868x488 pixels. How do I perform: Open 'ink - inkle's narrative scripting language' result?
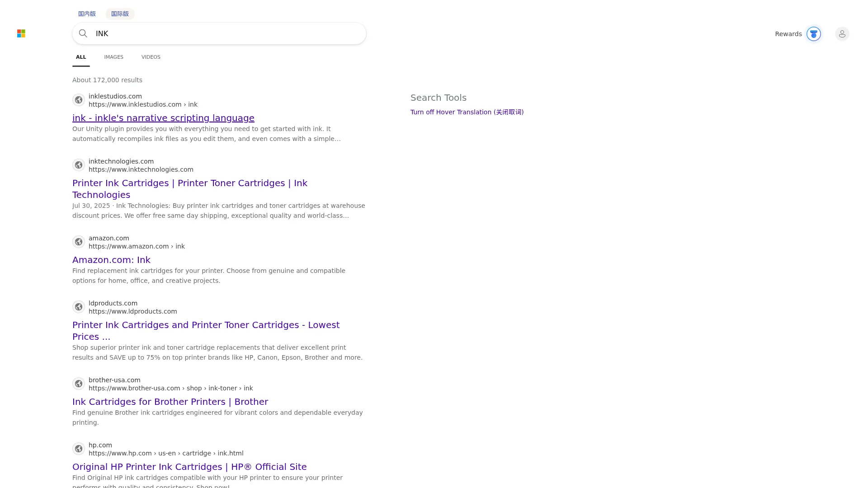pyautogui.click(x=163, y=118)
